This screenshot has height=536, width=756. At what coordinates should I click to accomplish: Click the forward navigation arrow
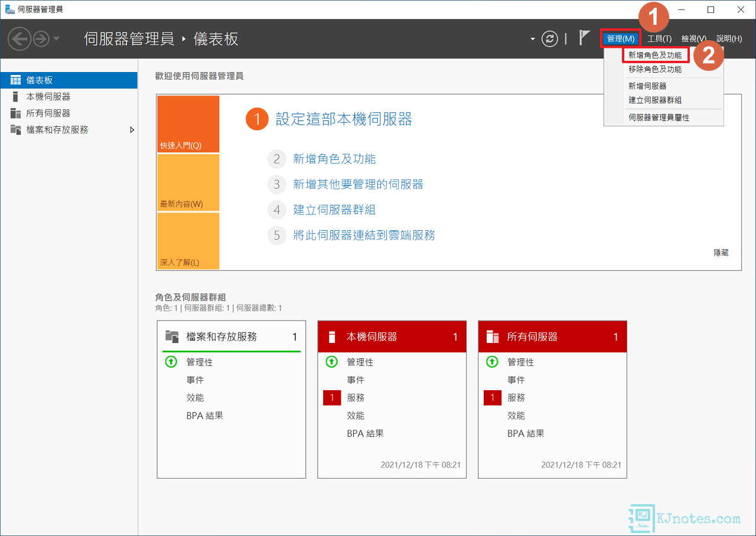click(x=41, y=39)
